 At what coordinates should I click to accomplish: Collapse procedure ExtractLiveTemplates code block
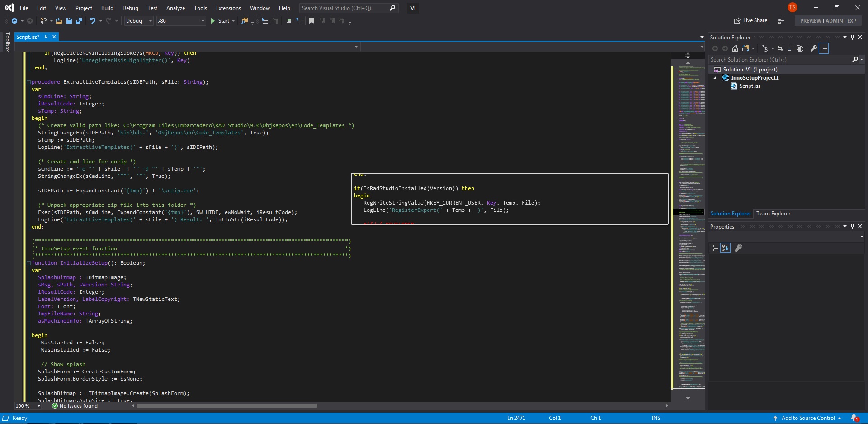[28, 82]
